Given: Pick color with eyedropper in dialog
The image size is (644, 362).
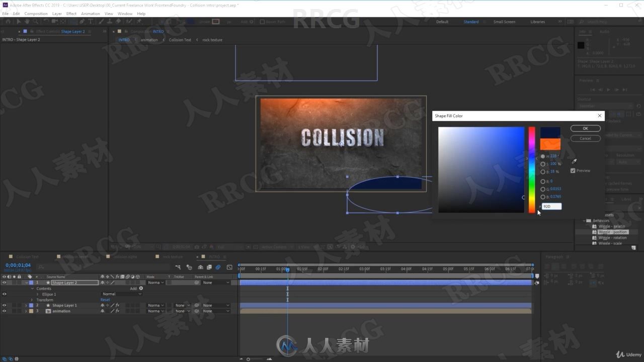Looking at the screenshot, I should pos(574,161).
